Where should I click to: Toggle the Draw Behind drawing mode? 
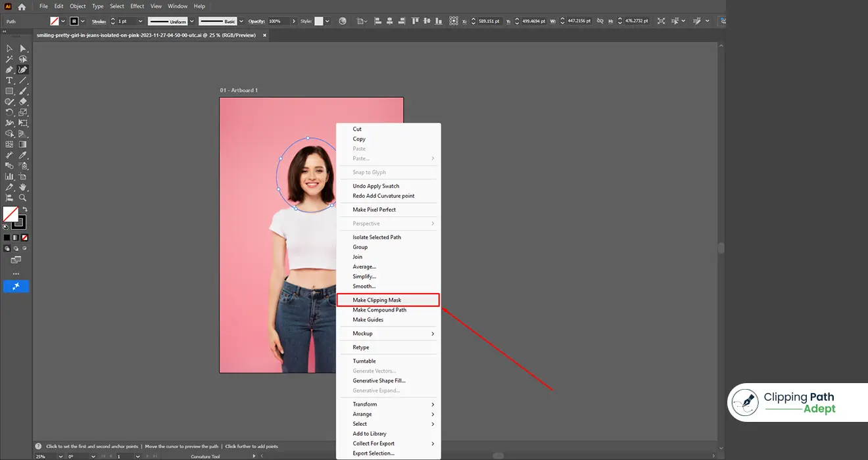coord(16,248)
